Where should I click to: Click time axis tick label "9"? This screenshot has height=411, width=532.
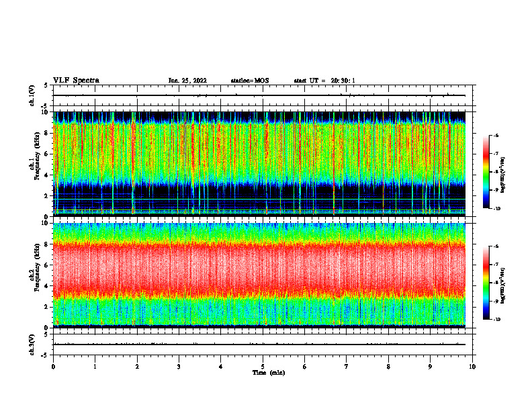(x=430, y=367)
